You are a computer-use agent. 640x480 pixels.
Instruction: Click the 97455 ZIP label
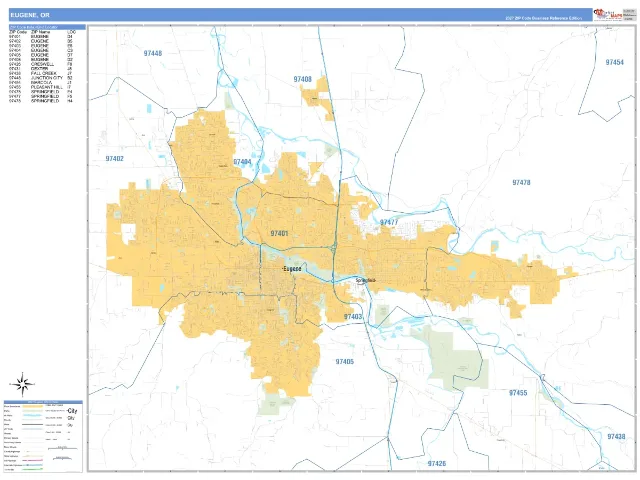pos(518,393)
